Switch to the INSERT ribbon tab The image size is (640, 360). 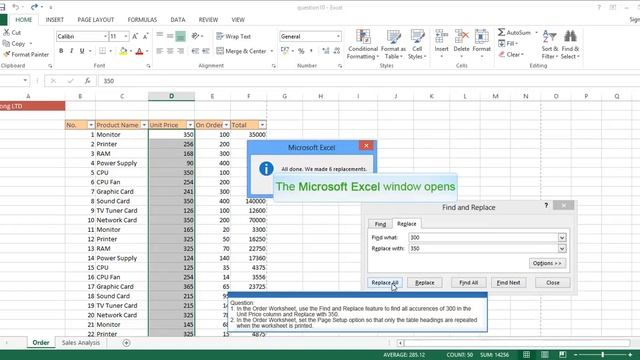tap(55, 20)
